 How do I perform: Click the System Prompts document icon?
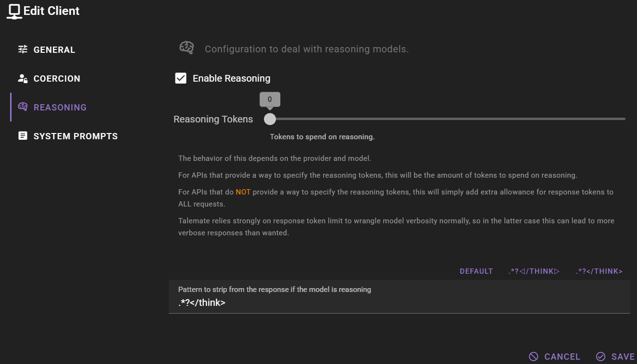pyautogui.click(x=23, y=136)
